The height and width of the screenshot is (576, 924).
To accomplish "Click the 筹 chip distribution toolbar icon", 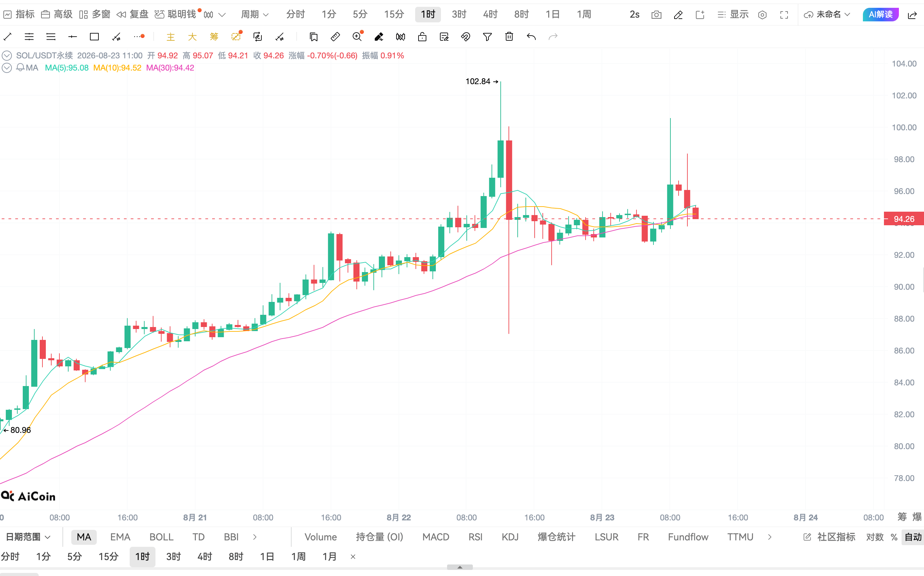I will point(214,37).
